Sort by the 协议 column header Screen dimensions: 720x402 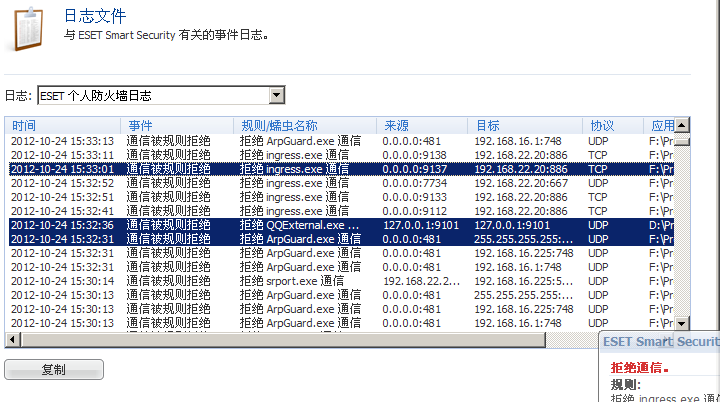(x=613, y=125)
